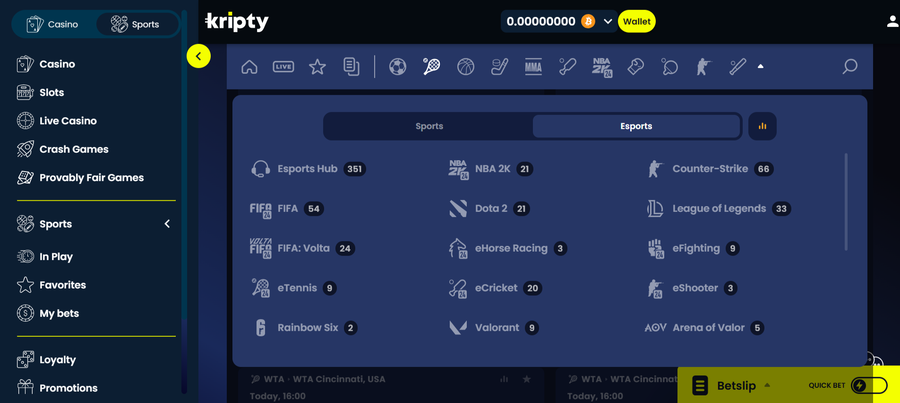Screen dimensions: 900x403
Task: Collapse the sports list with up arrow
Action: [x=760, y=67]
